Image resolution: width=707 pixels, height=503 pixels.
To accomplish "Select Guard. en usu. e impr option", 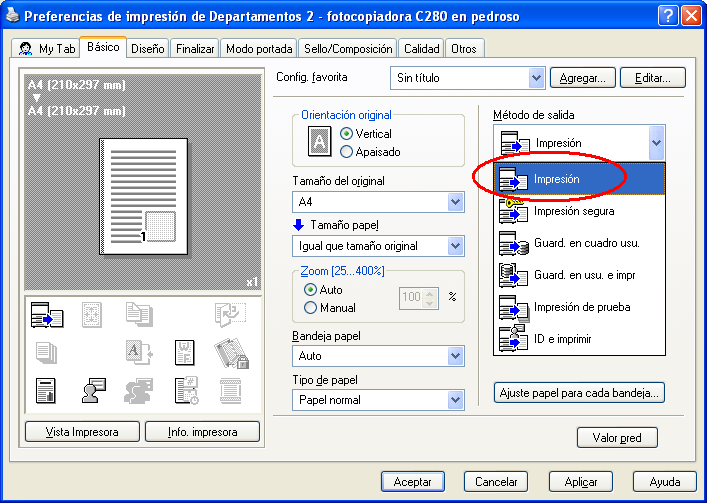I will 579,275.
